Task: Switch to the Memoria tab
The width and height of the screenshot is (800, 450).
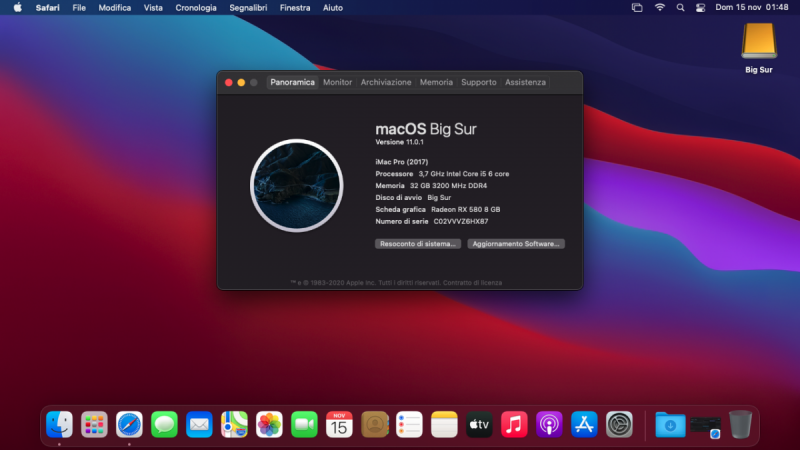Action: coord(436,82)
